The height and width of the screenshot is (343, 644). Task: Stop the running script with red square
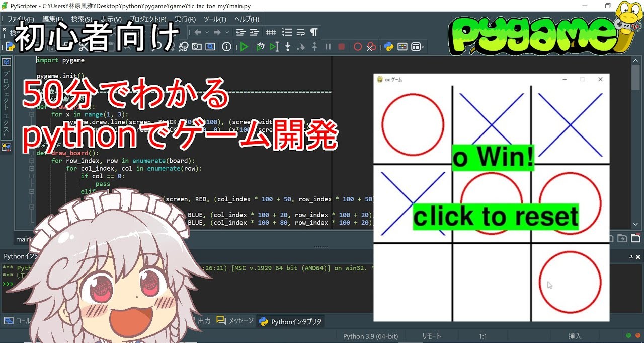coord(342,47)
